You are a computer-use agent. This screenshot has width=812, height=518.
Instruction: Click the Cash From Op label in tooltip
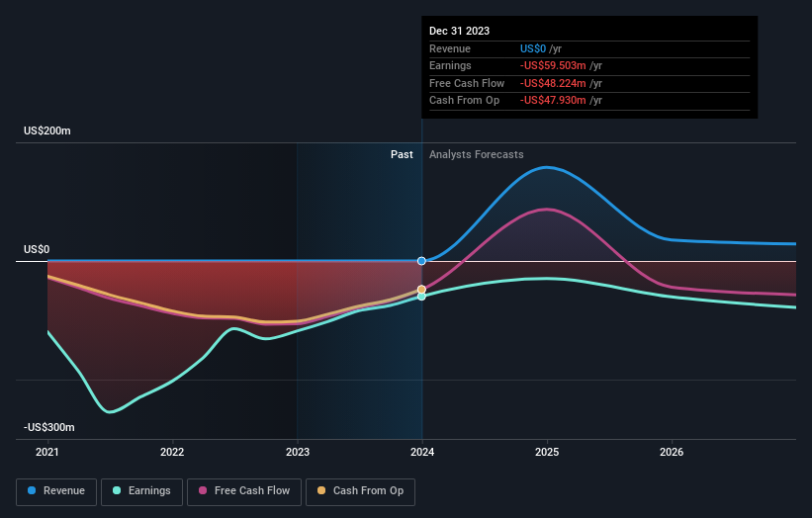465,101
